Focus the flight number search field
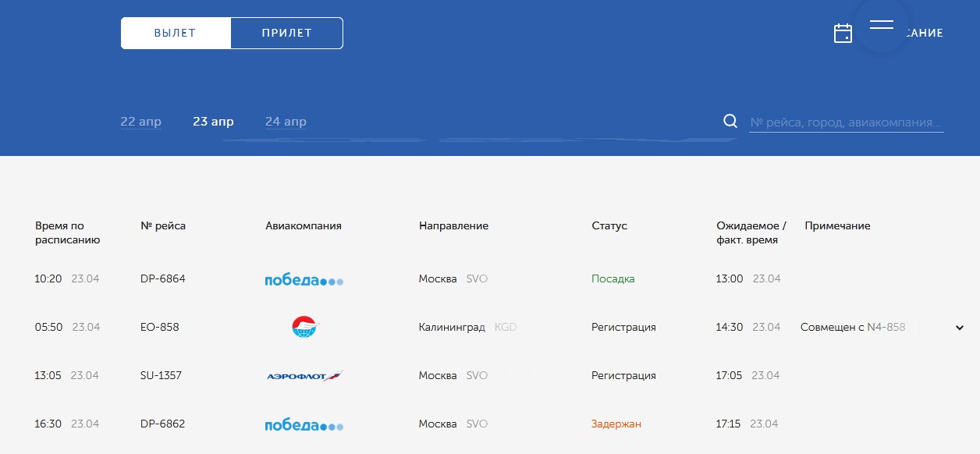 (x=846, y=122)
